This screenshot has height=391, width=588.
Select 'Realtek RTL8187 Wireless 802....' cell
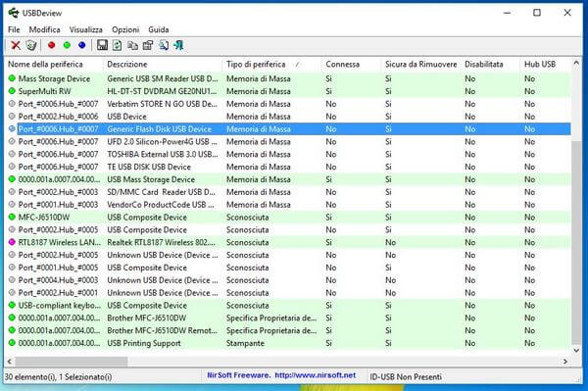tap(162, 242)
